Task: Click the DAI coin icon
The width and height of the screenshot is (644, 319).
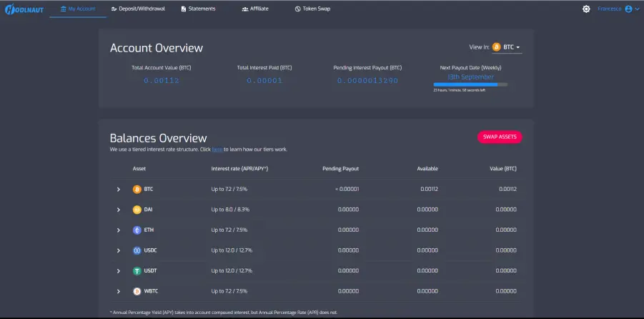Action: pyautogui.click(x=137, y=210)
